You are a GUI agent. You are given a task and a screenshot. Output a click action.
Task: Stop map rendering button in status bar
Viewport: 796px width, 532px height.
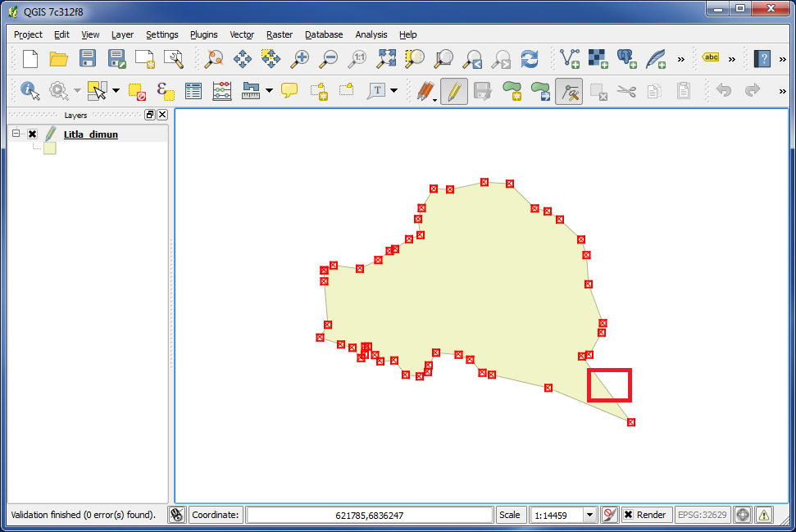click(x=610, y=515)
